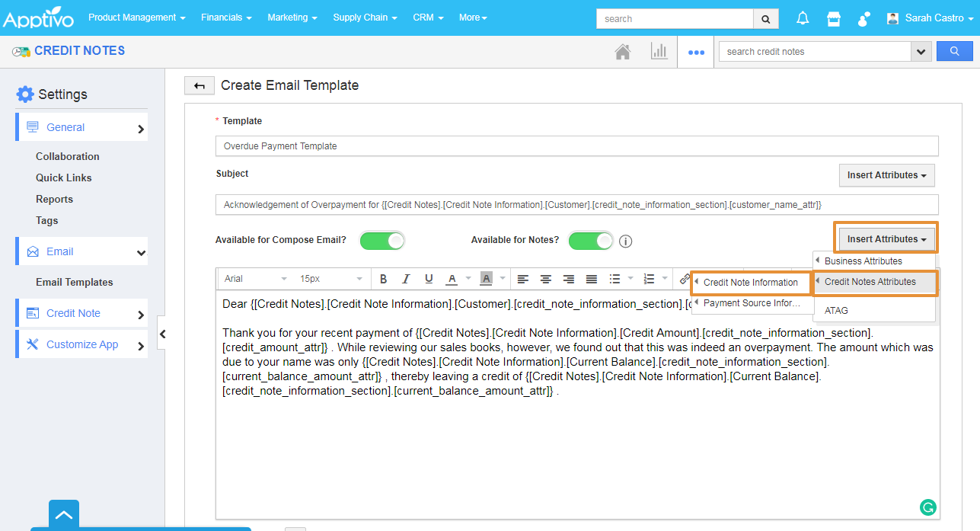Open Quick Links settings
The image size is (980, 531).
(x=64, y=178)
